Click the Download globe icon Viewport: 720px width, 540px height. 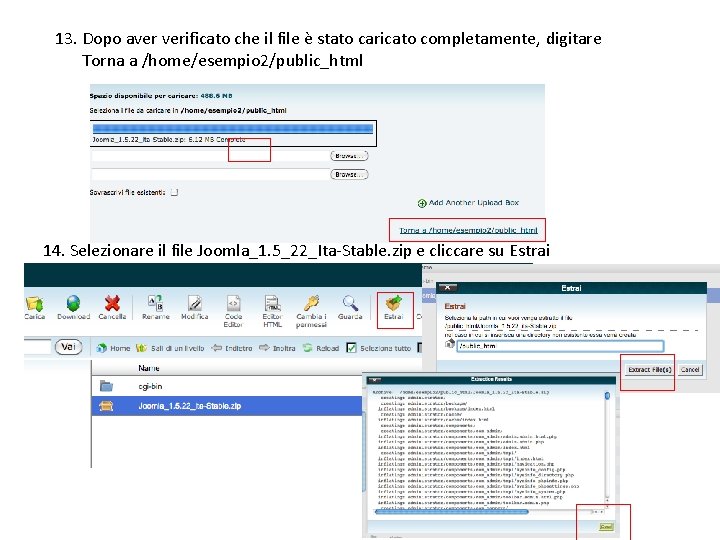click(73, 303)
